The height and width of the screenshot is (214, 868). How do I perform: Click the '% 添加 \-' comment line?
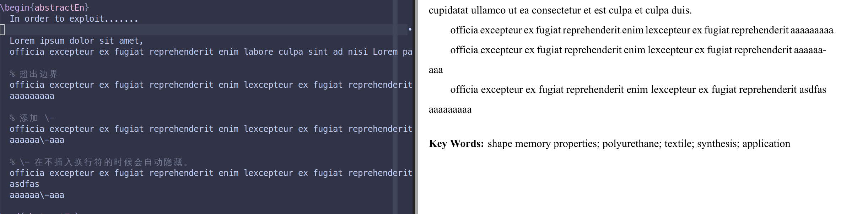coord(32,118)
